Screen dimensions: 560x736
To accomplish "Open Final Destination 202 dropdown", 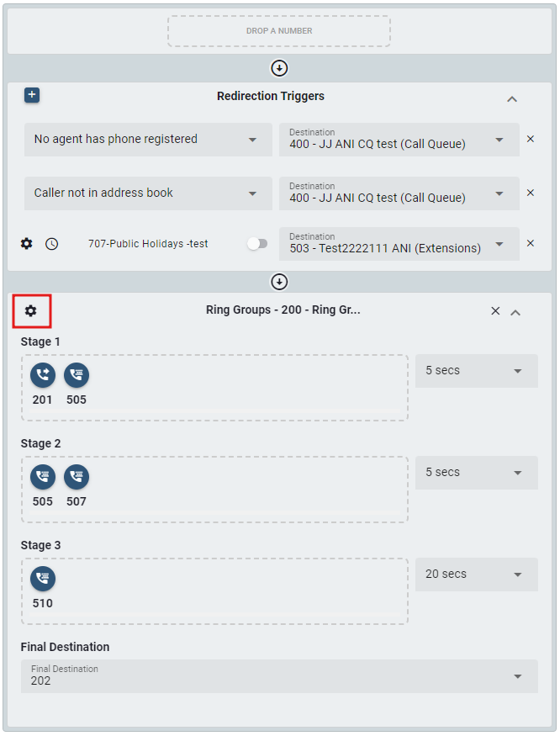I will pyautogui.click(x=279, y=676).
